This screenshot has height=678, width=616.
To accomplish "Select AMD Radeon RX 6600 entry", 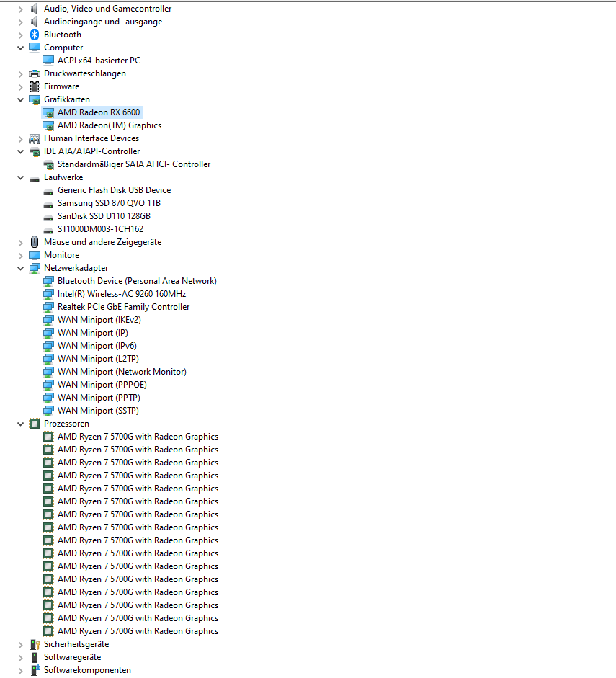I will pos(99,112).
